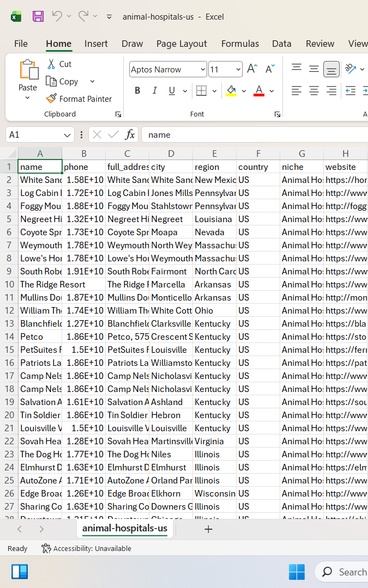Toggle Align Left
The width and height of the screenshot is (368, 588).
(x=297, y=91)
